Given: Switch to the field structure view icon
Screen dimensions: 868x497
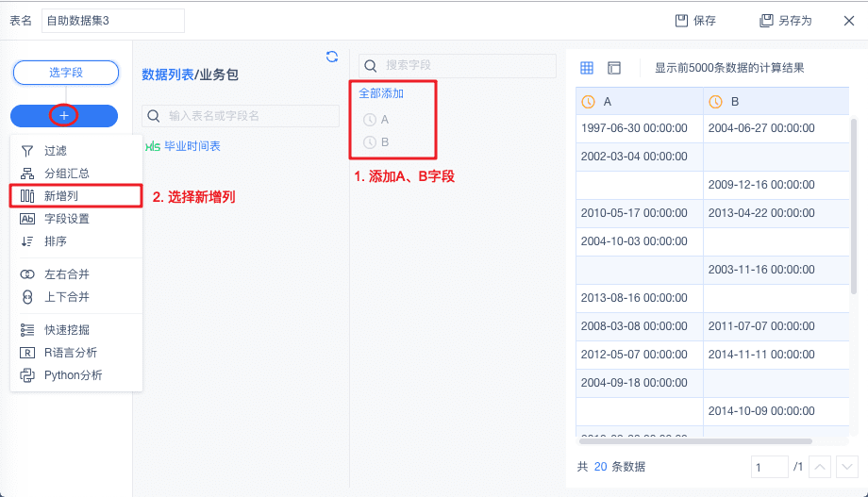Looking at the screenshot, I should tap(614, 68).
